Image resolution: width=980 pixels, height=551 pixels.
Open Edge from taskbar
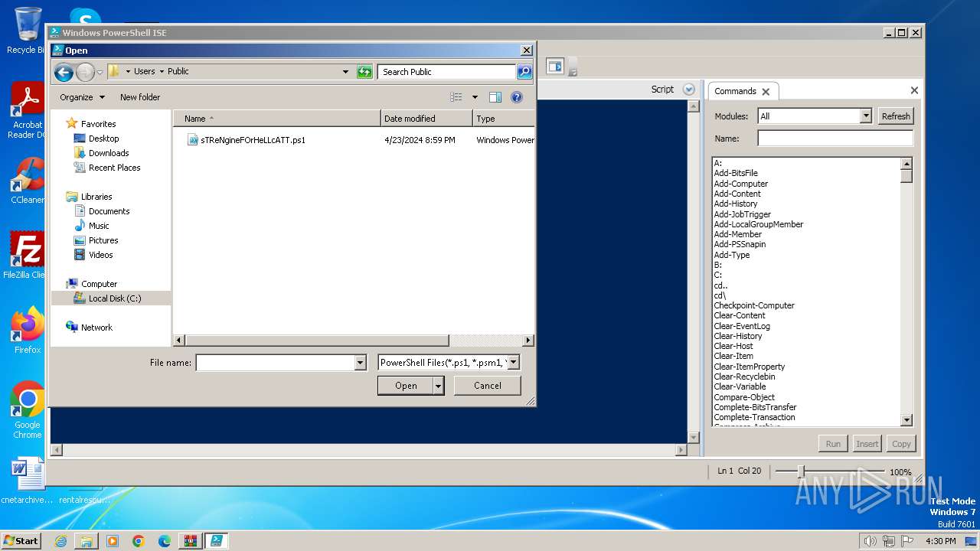[x=165, y=541]
